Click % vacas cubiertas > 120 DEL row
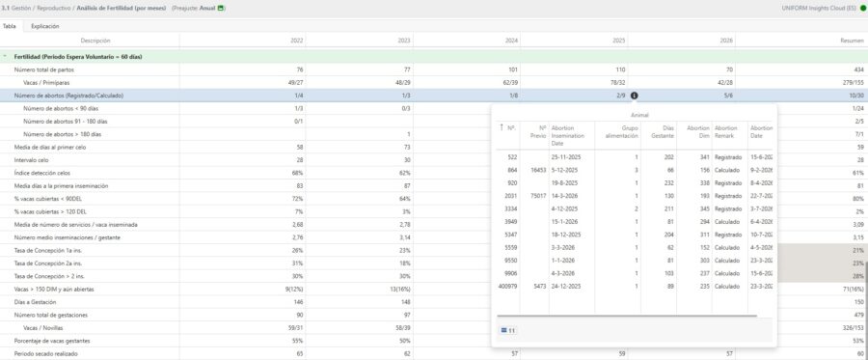The width and height of the screenshot is (868, 360). 50,211
